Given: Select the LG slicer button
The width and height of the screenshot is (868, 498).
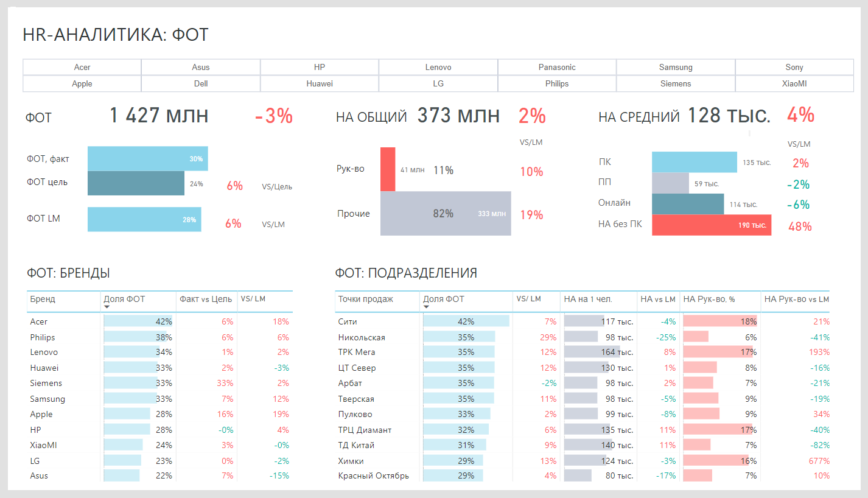Looking at the screenshot, I should [438, 84].
